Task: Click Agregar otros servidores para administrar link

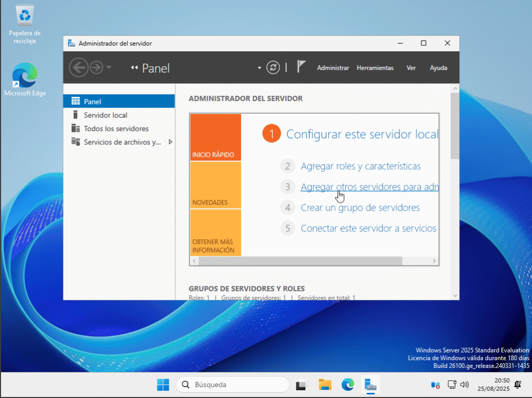Action: click(x=369, y=187)
